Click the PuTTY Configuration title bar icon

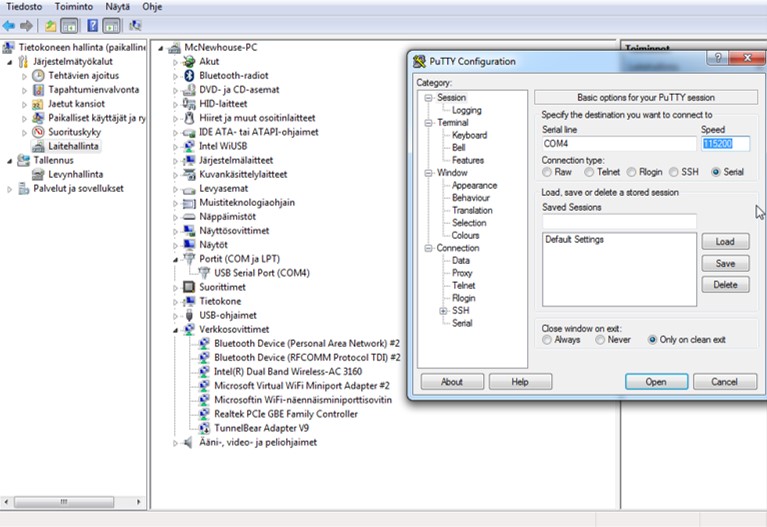pyautogui.click(x=419, y=62)
